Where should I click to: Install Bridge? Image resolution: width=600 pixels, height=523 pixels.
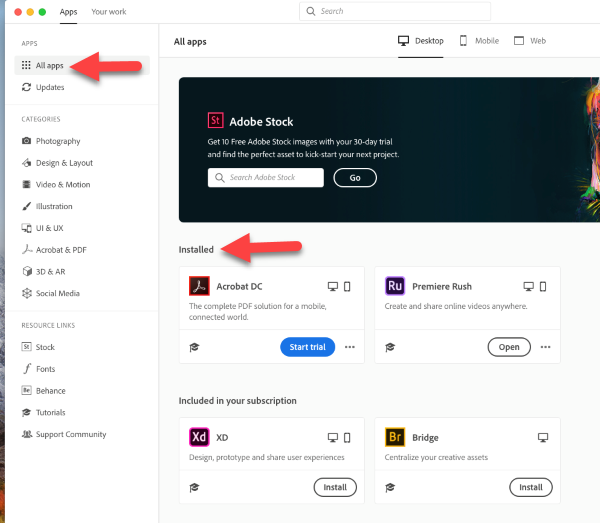531,487
